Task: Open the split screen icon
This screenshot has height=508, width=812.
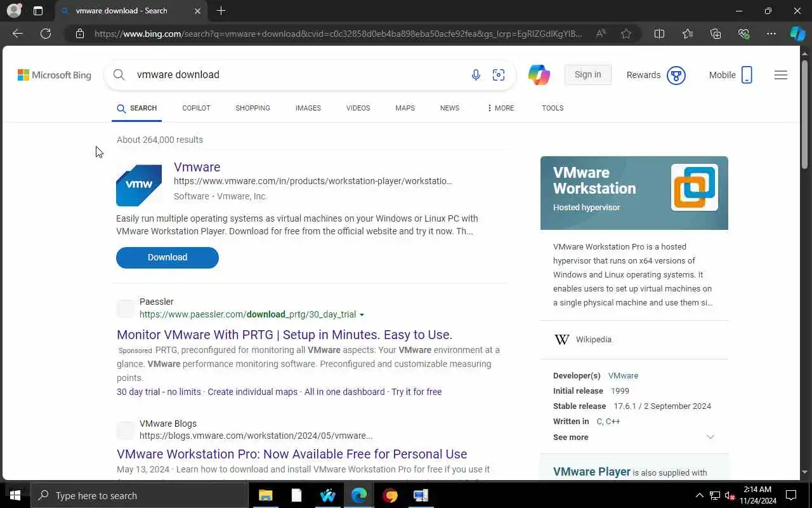Action: tap(659, 34)
